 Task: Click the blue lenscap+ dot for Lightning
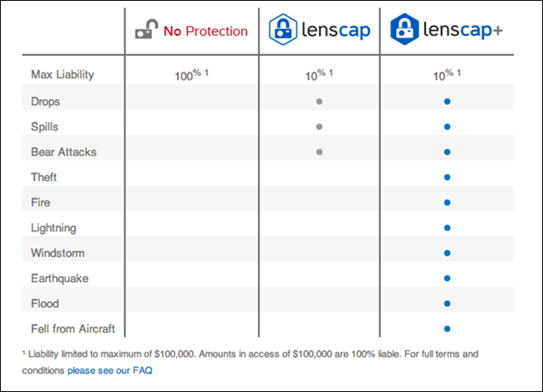tap(447, 227)
